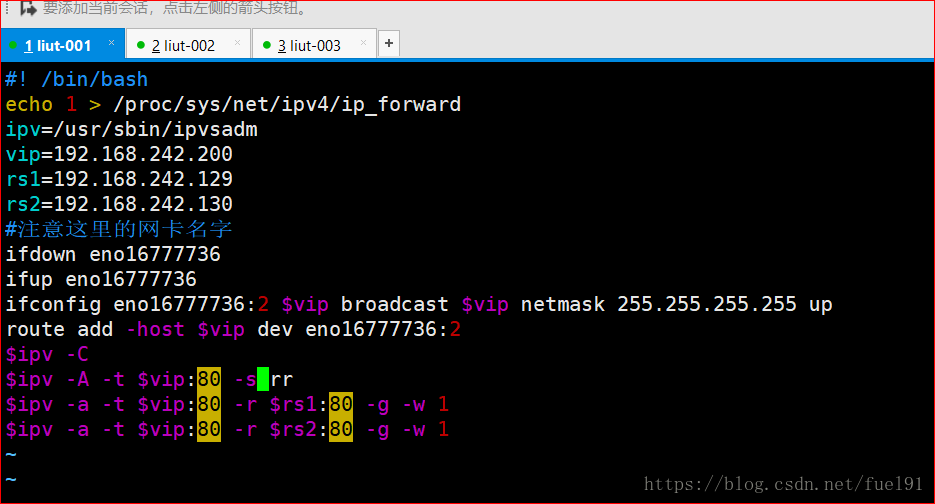Click highlighted '80' after $rs1

(340, 404)
